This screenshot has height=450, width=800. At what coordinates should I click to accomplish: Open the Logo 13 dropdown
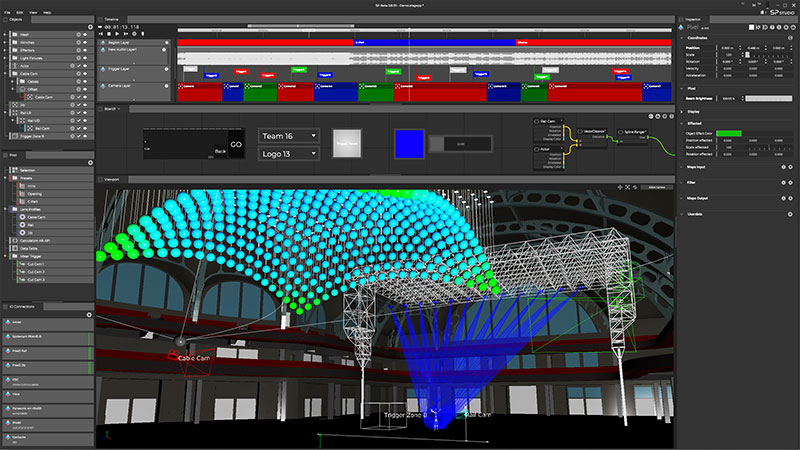pyautogui.click(x=288, y=154)
